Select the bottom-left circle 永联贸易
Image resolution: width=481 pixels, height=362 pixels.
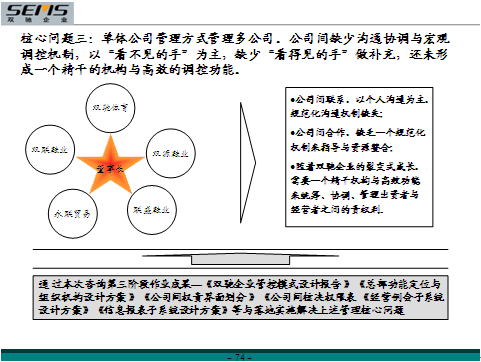[73, 214]
